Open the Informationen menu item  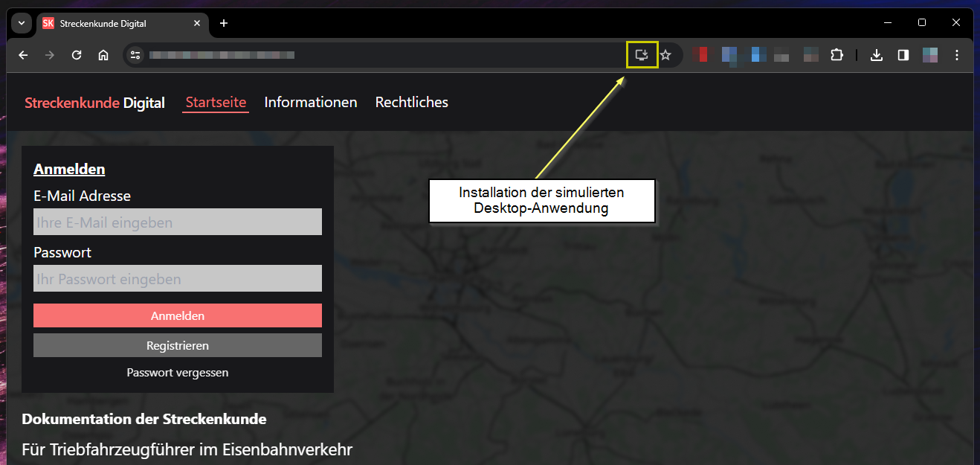[311, 102]
